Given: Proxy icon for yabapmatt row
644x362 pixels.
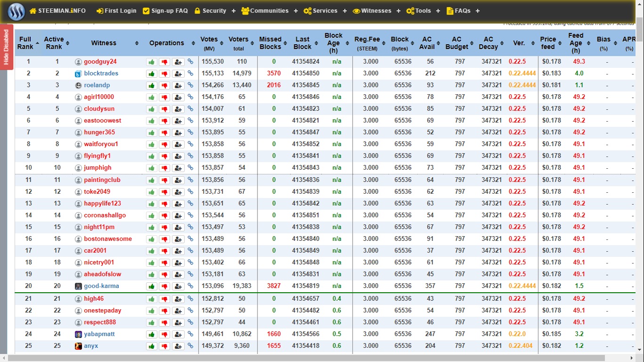Looking at the screenshot, I should (x=178, y=334).
